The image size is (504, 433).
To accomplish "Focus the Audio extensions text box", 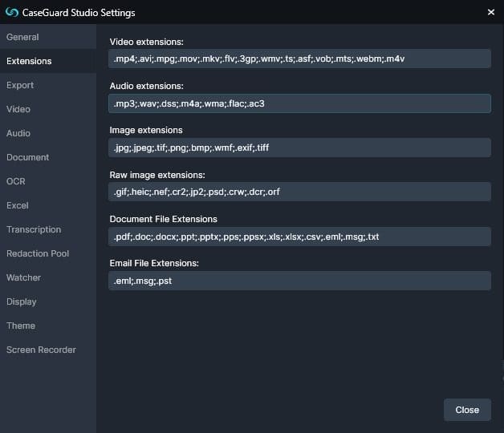I will click(x=299, y=103).
